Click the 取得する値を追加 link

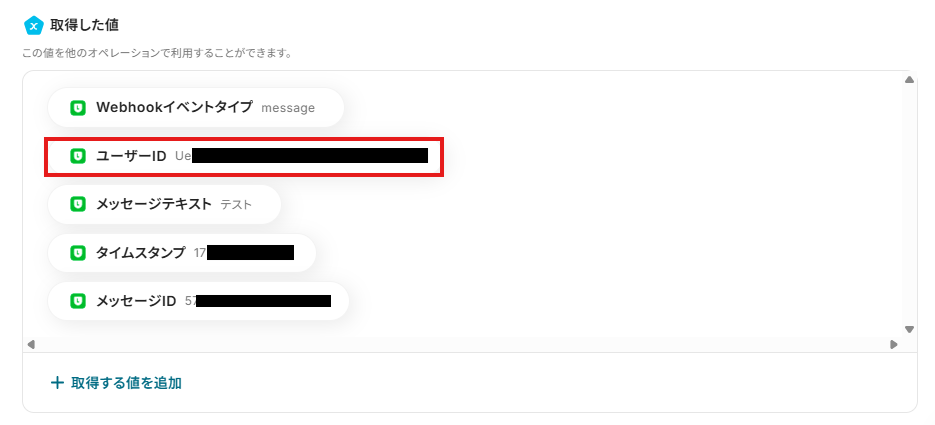126,383
